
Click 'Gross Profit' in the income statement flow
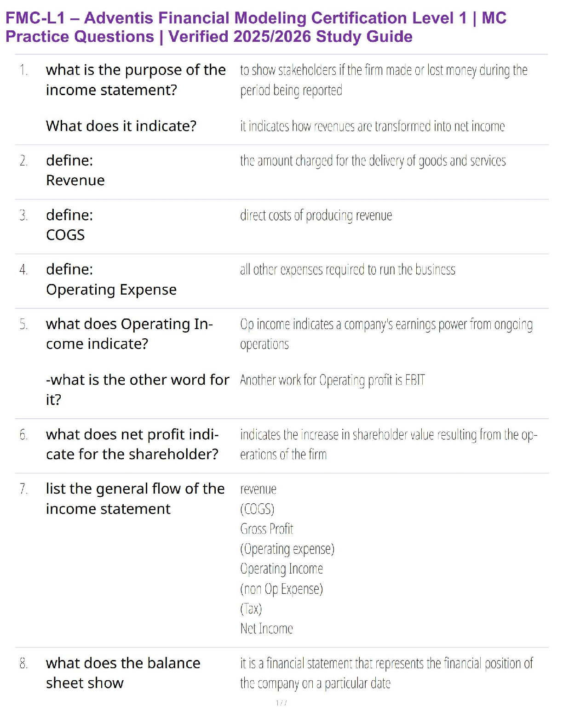click(266, 529)
